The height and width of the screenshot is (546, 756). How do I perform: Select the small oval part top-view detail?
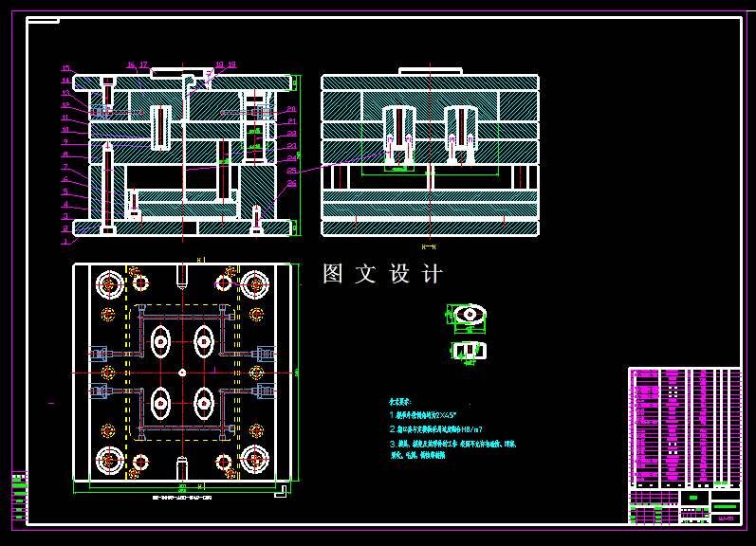pyautogui.click(x=466, y=318)
